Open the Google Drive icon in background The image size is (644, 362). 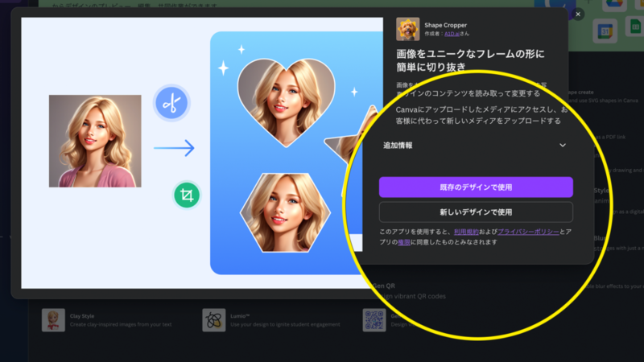click(x=614, y=4)
